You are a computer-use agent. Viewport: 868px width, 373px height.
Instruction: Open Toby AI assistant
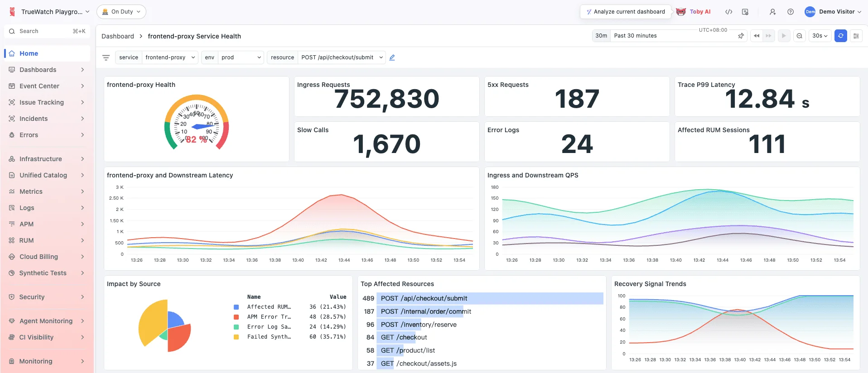click(694, 12)
